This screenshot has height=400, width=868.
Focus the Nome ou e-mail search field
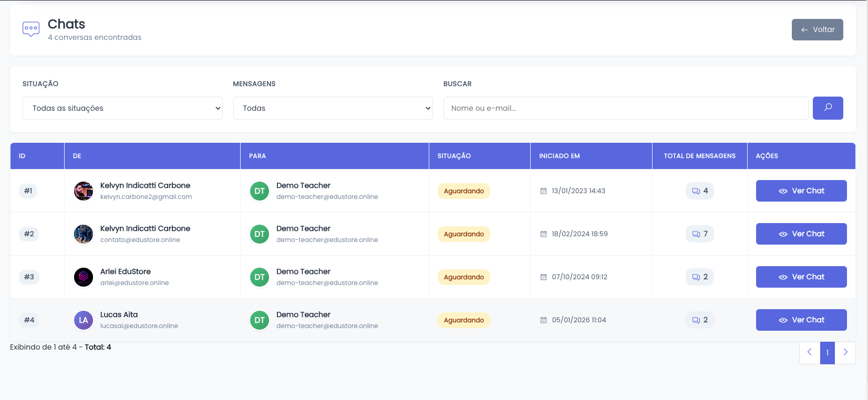(625, 108)
